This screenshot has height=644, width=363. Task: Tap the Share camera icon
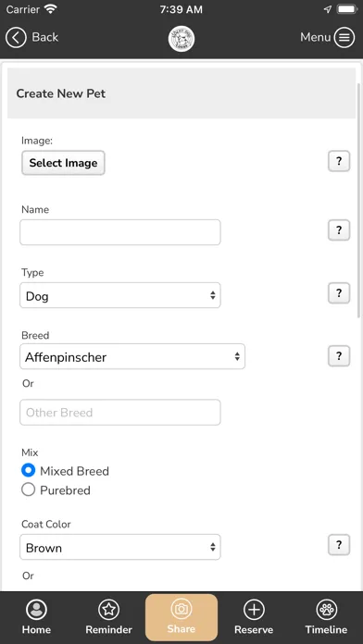(x=181, y=609)
